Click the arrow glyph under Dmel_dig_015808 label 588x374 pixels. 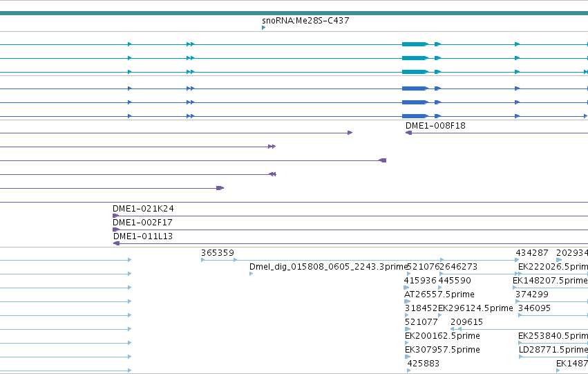coord(252,274)
